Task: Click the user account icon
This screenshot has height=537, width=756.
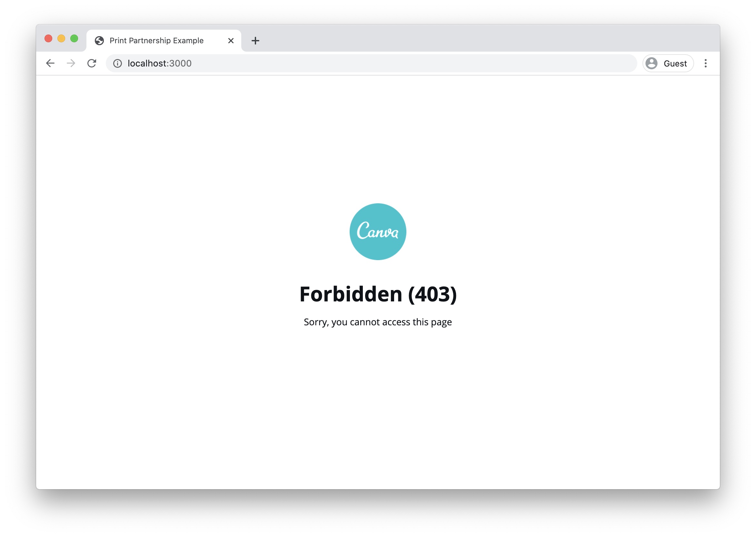Action: [652, 63]
